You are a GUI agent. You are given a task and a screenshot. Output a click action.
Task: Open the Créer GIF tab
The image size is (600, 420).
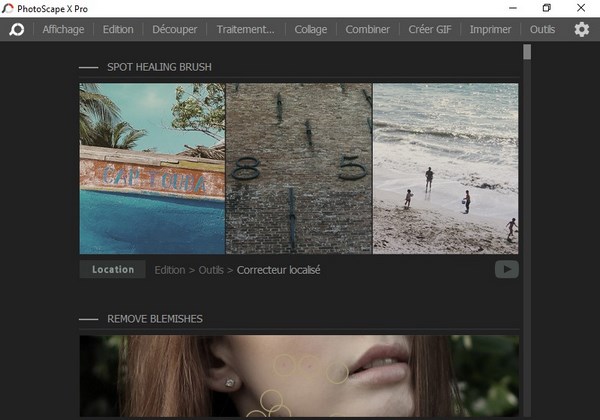(x=430, y=29)
